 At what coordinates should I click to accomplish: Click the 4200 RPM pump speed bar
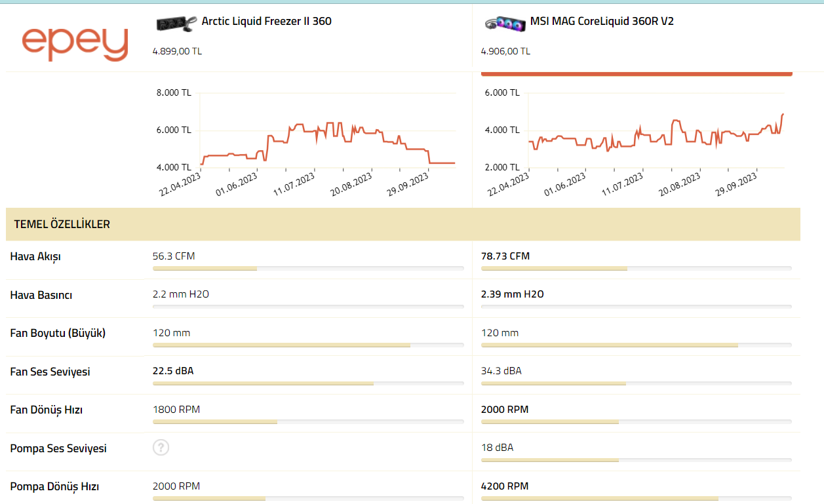[x=599, y=499]
